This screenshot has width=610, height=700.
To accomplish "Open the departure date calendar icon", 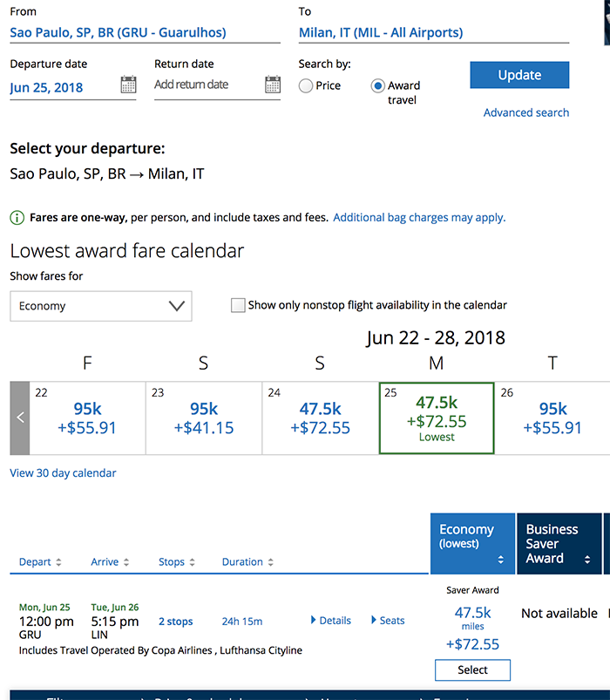I will click(x=128, y=85).
